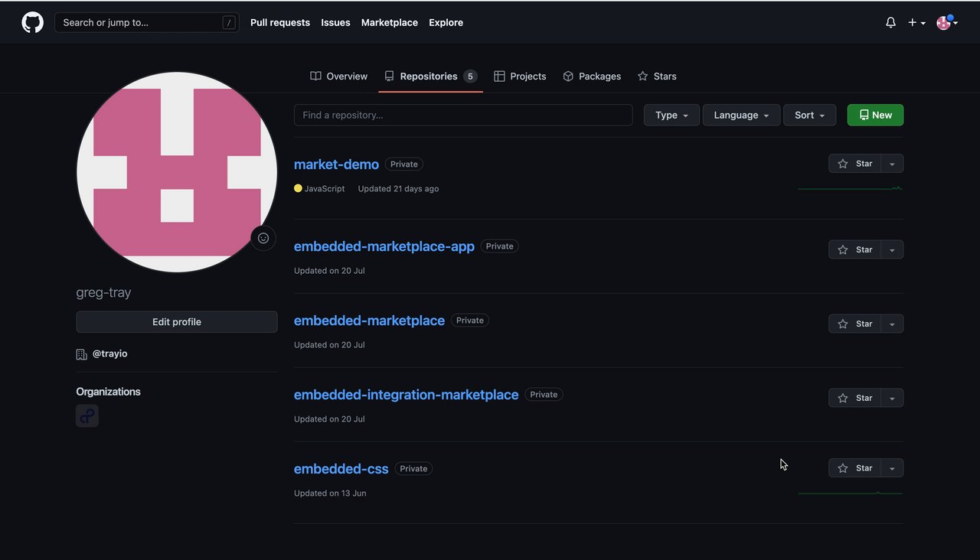The height and width of the screenshot is (560, 980).
Task: Open the profile avatar picture
Action: click(177, 172)
